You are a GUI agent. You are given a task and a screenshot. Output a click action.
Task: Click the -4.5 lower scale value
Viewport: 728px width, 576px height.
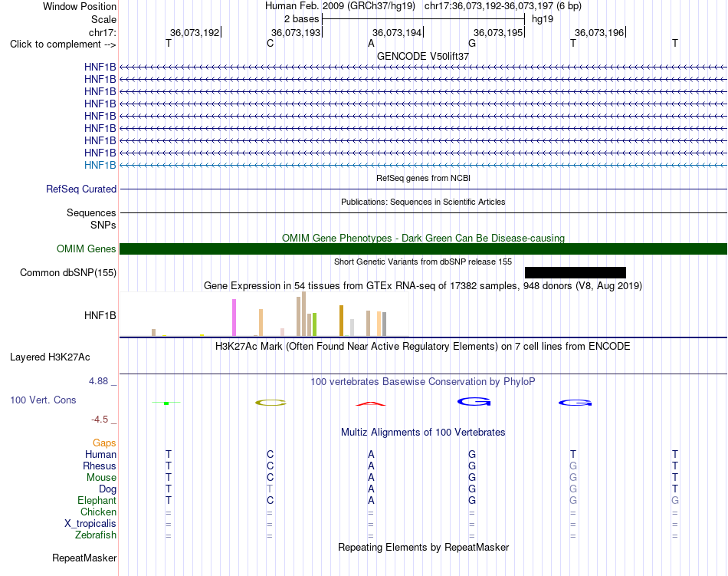(100, 420)
